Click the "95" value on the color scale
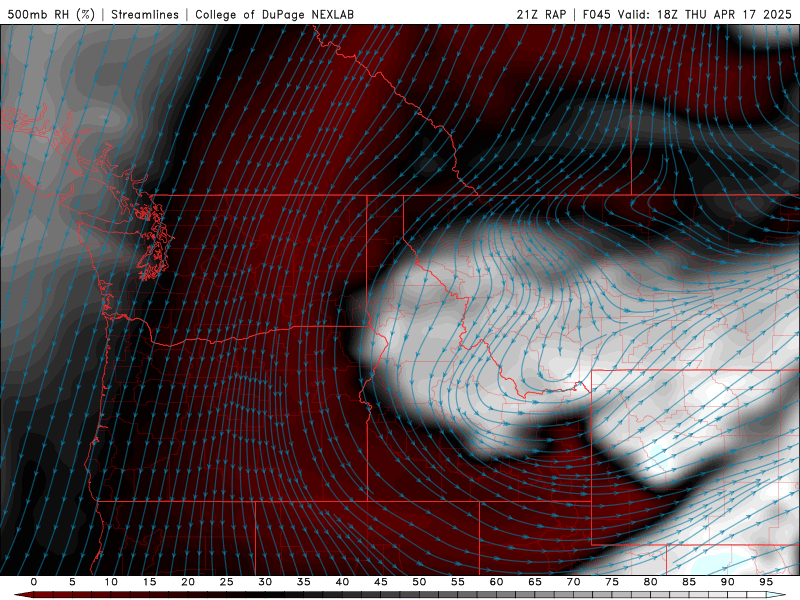 tap(766, 582)
